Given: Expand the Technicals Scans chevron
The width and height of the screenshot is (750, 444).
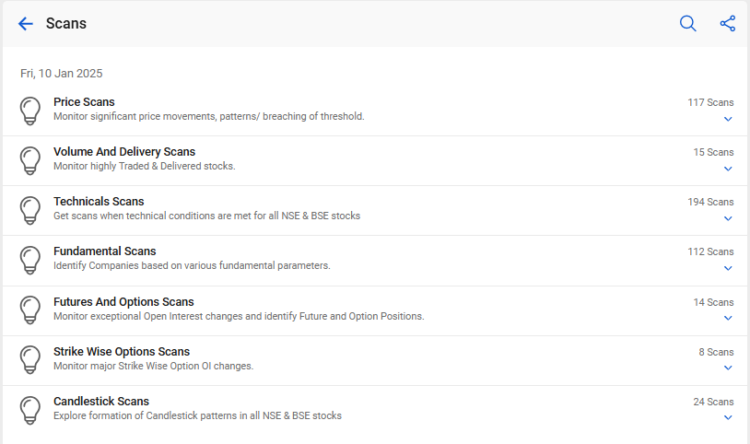Looking at the screenshot, I should point(728,219).
